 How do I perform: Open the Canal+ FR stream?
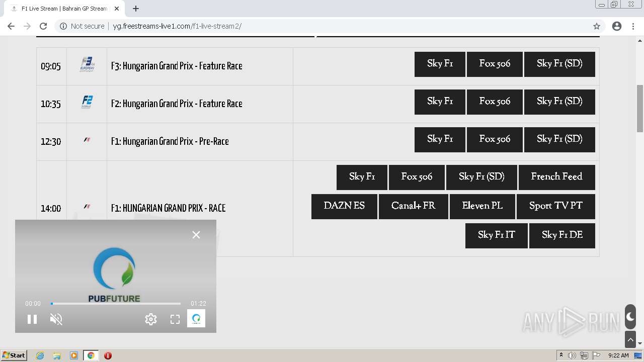click(414, 207)
